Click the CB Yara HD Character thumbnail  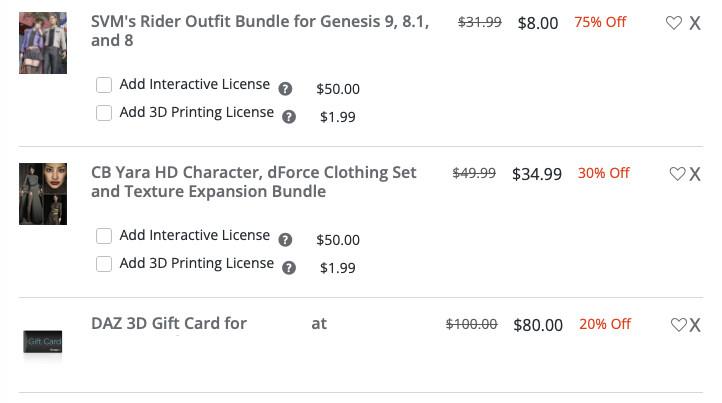pos(43,194)
